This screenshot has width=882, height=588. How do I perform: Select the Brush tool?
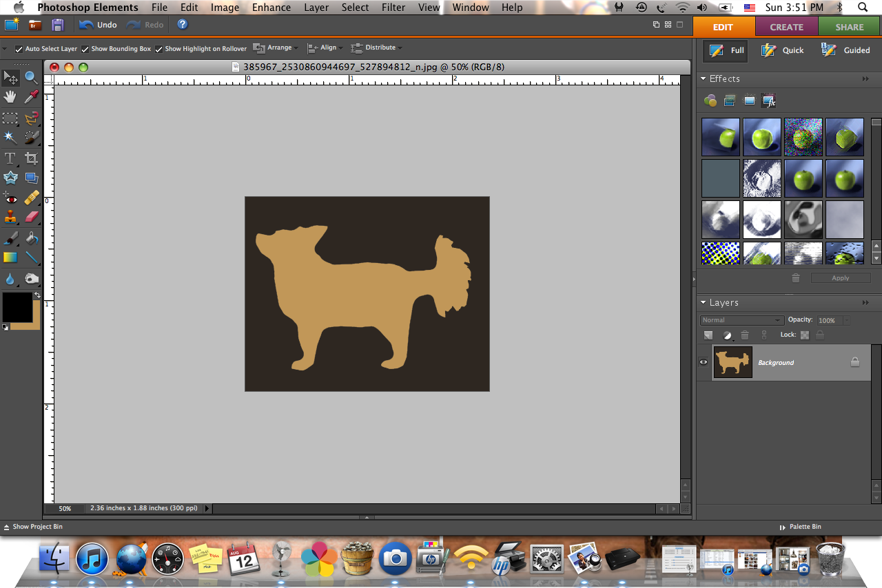click(x=10, y=238)
